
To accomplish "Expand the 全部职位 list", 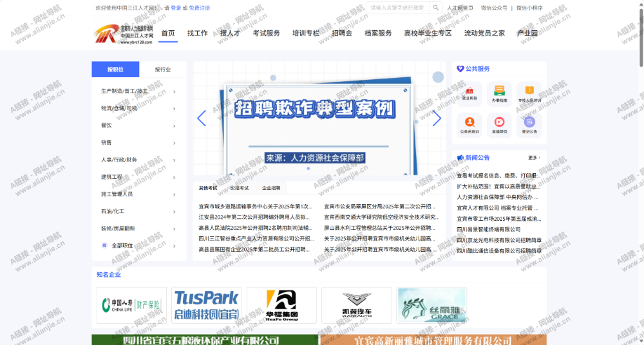I will [138, 245].
